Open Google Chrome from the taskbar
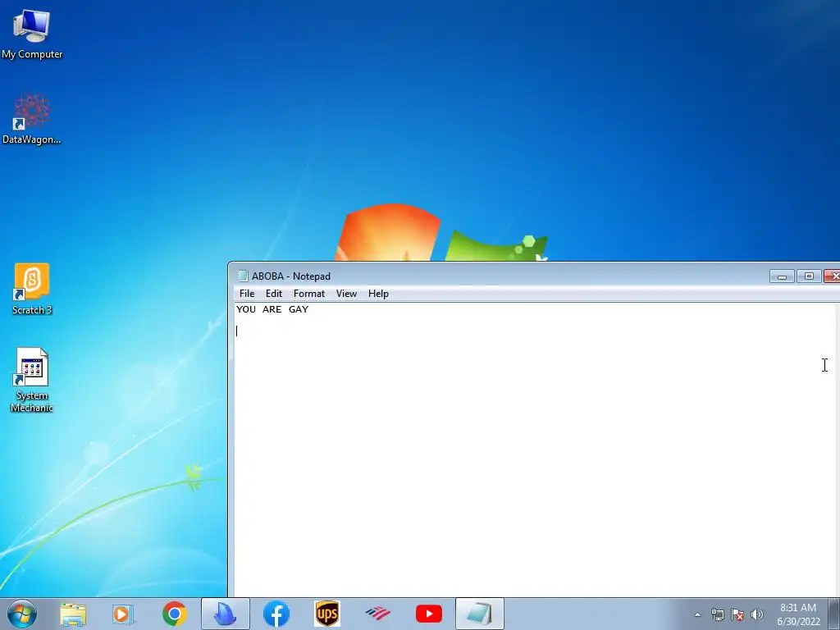The width and height of the screenshot is (840, 630). [174, 614]
